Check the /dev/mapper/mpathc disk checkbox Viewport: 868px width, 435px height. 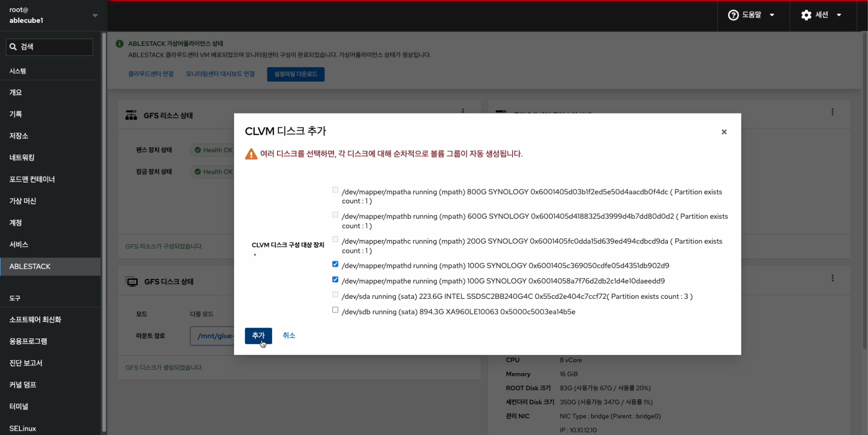(x=335, y=240)
